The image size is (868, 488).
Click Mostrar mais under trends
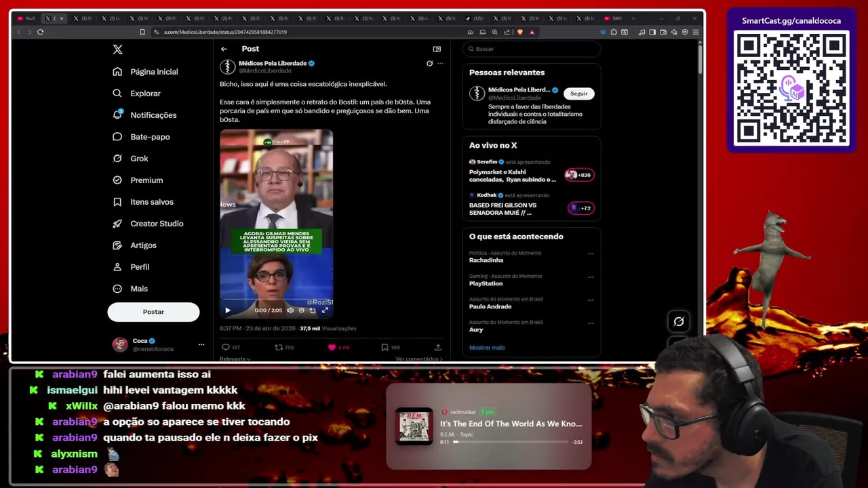[x=487, y=348]
